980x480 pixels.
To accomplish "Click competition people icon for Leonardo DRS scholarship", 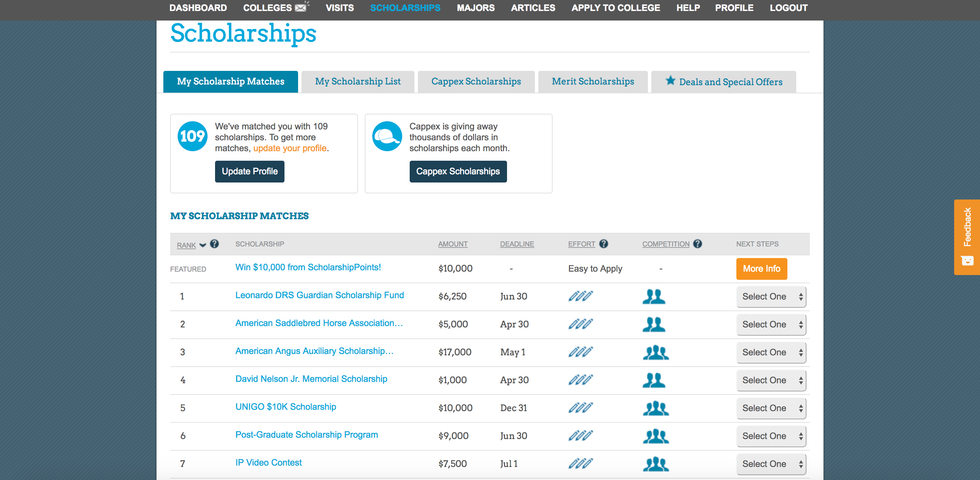I will pyautogui.click(x=654, y=297).
